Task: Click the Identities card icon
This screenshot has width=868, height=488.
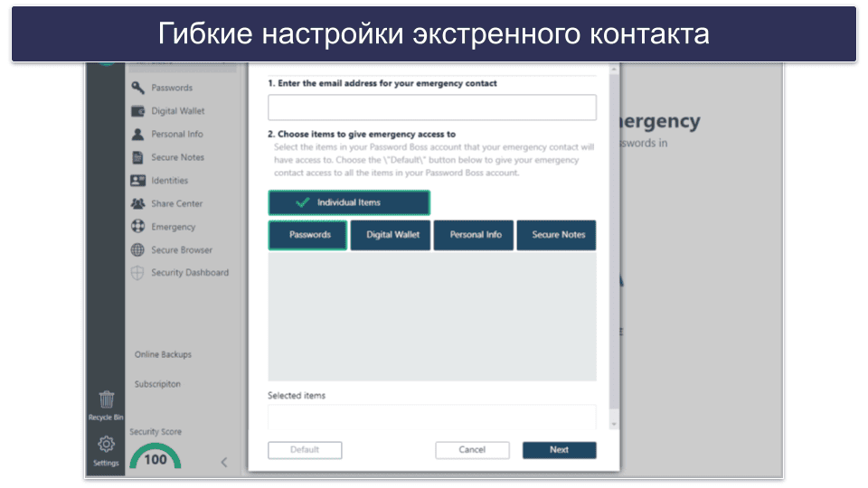Action: click(x=137, y=181)
